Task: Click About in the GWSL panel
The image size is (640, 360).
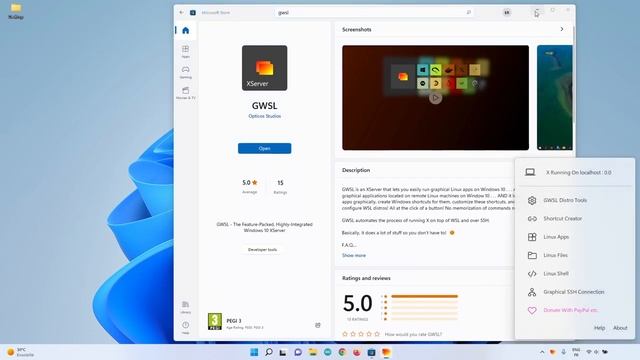Action: (620, 328)
